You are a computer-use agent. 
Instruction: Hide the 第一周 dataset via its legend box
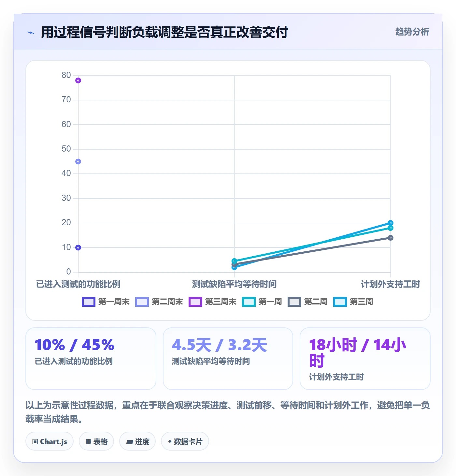tap(249, 302)
